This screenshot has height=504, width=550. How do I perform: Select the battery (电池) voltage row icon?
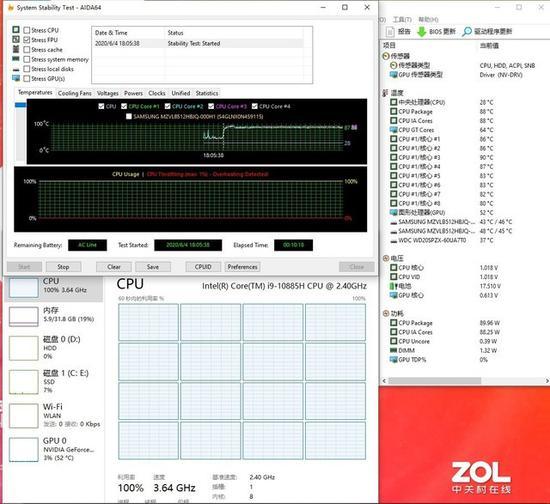click(394, 286)
